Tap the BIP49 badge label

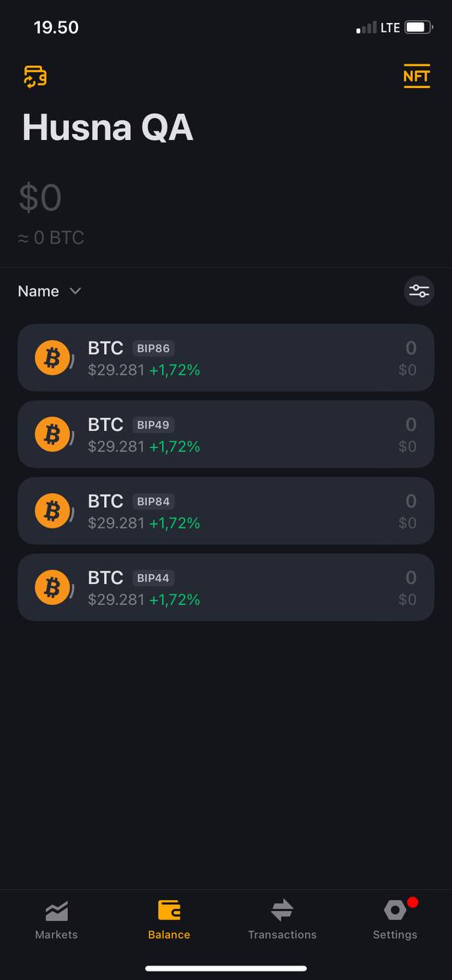click(x=153, y=425)
